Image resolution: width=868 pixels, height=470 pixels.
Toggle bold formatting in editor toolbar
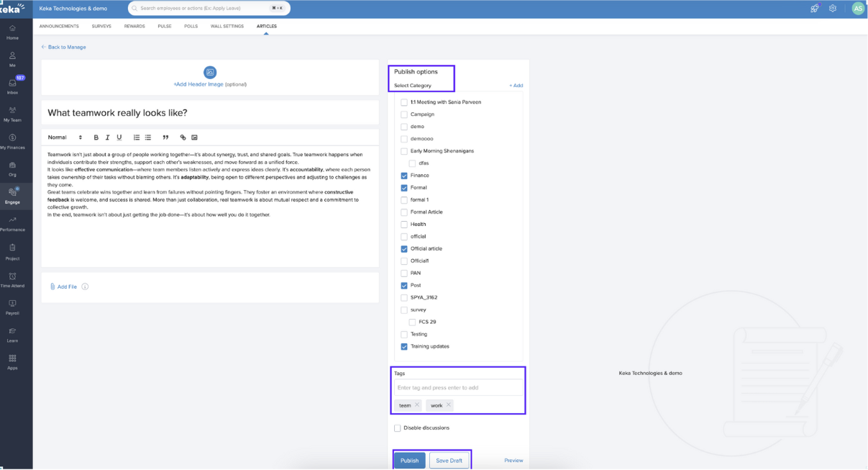pyautogui.click(x=96, y=137)
